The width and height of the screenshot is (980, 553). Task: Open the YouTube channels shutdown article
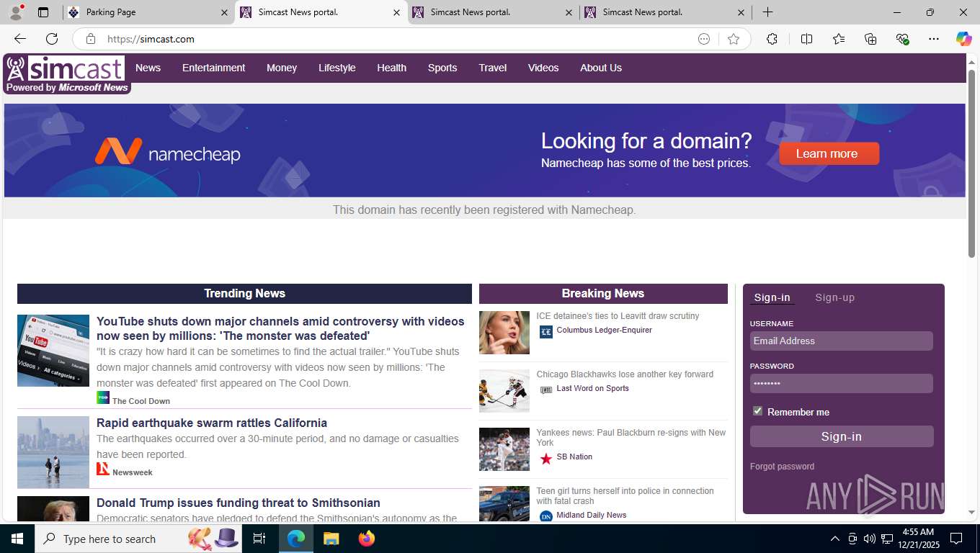pyautogui.click(x=280, y=328)
